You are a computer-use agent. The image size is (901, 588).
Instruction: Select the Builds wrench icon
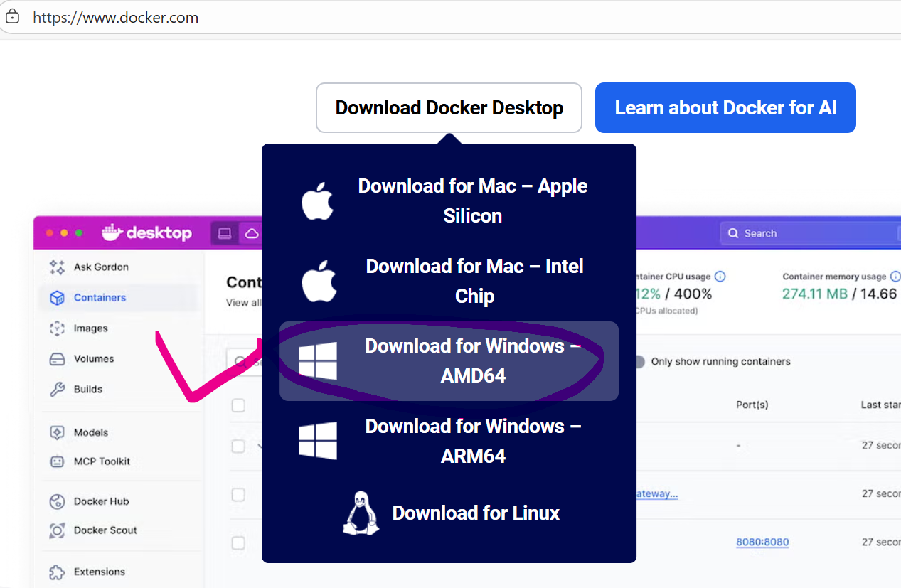(57, 389)
